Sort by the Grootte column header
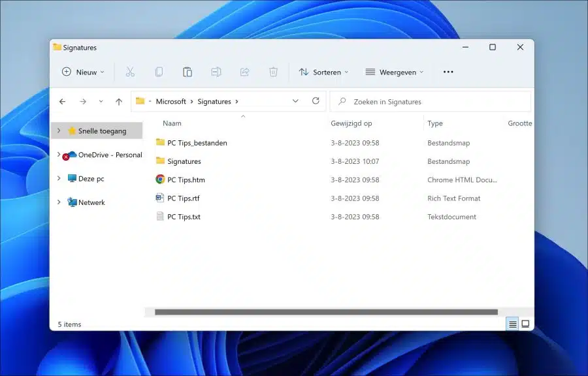The height and width of the screenshot is (376, 588). [520, 123]
